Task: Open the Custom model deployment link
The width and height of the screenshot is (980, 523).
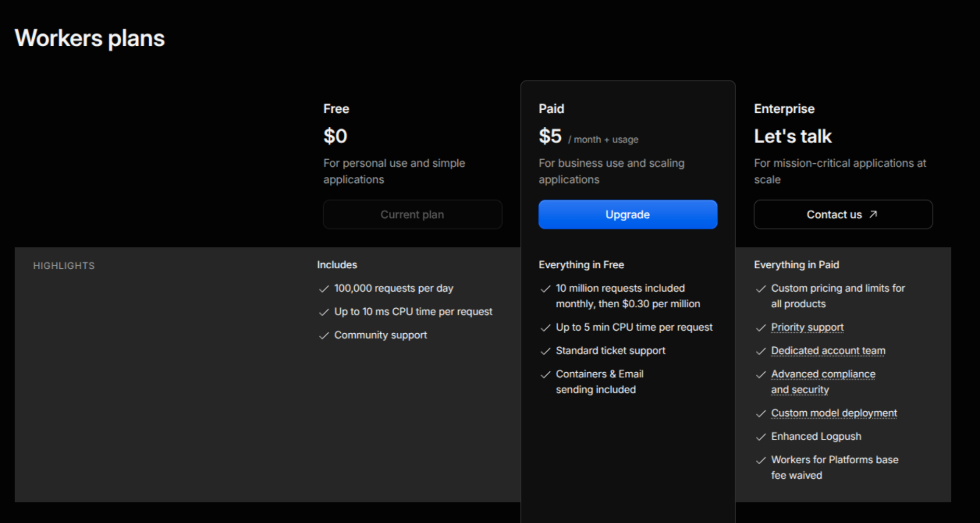Action: click(834, 413)
